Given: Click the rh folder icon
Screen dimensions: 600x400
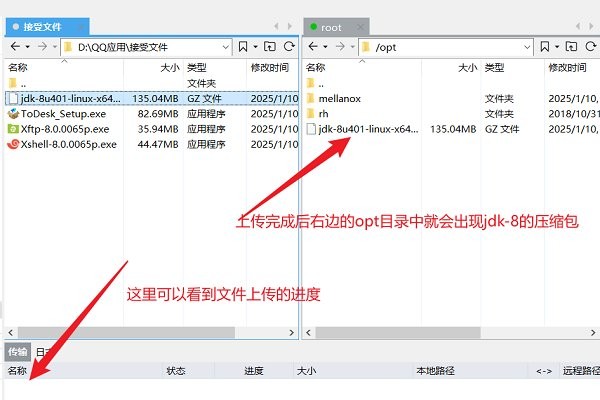Looking at the screenshot, I should click(x=311, y=114).
